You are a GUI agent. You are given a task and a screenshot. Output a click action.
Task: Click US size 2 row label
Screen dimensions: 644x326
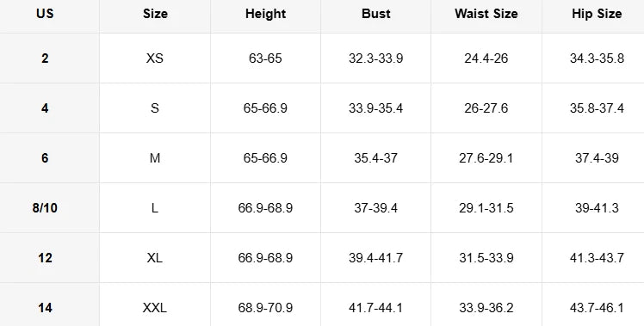point(45,58)
